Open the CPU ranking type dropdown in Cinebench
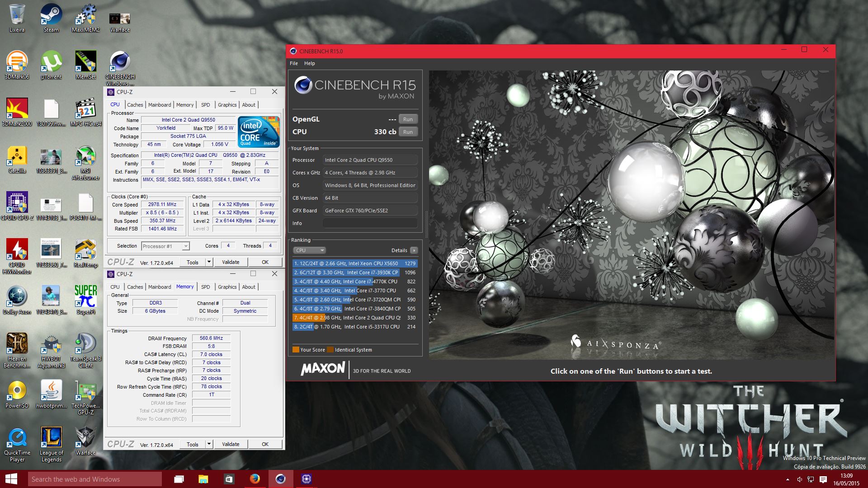868x488 pixels. point(309,250)
